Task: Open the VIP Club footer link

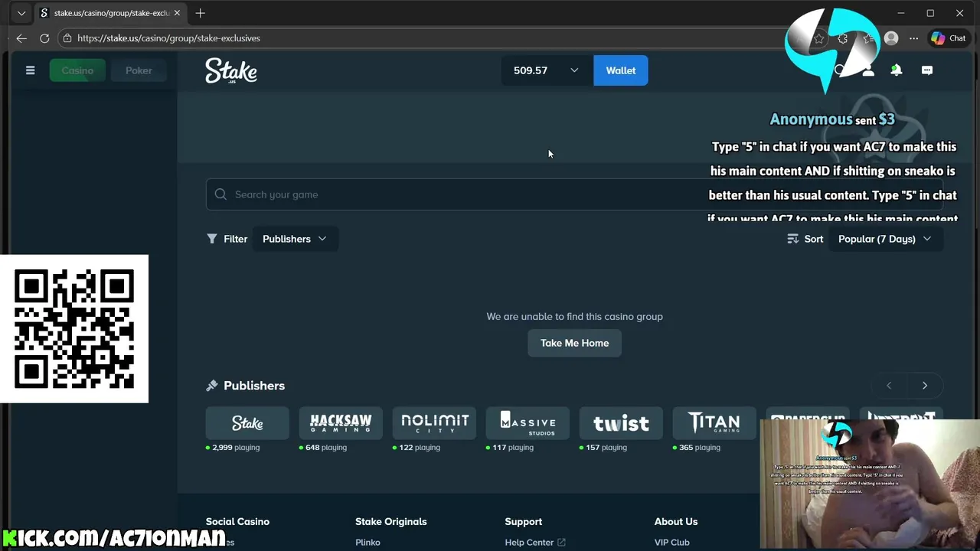Action: tap(672, 543)
